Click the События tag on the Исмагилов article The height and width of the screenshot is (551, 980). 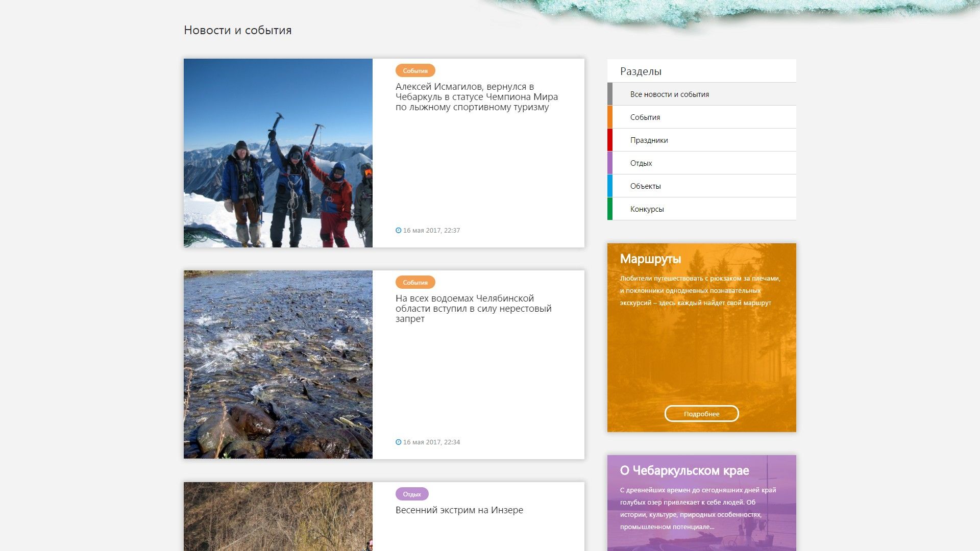[415, 71]
